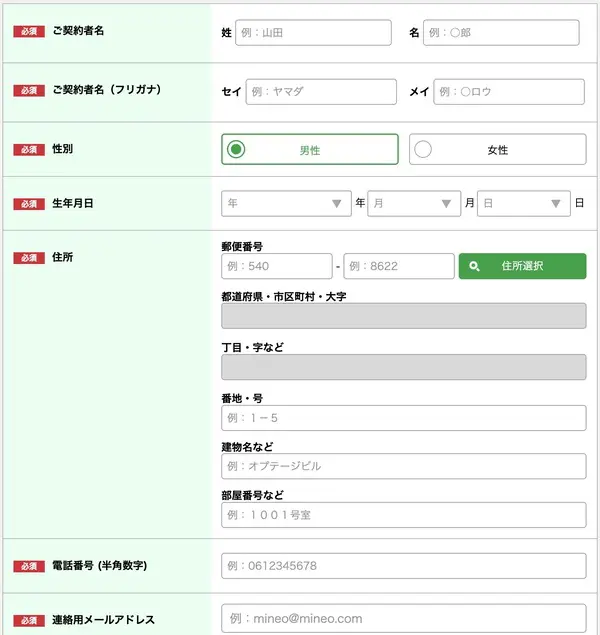Click the 都道府県・市区町村・大字 field
600x635 pixels.
click(403, 316)
